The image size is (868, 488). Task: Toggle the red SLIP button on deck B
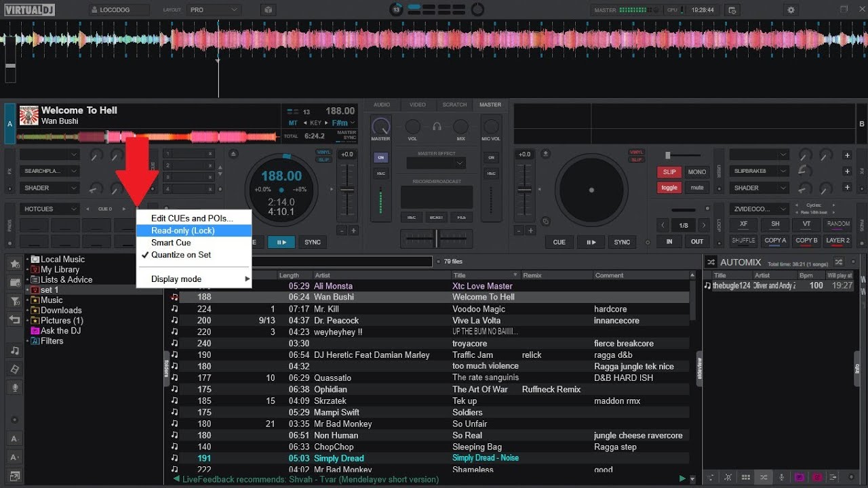pos(669,172)
